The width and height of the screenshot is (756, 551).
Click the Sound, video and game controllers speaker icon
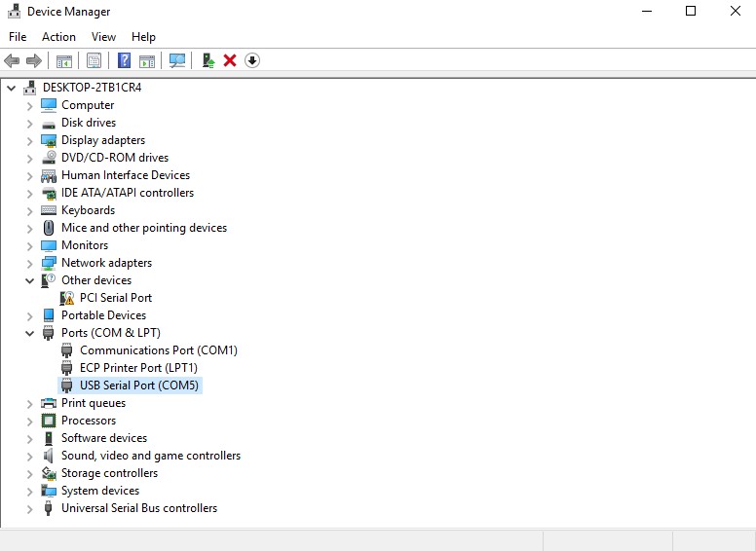49,456
